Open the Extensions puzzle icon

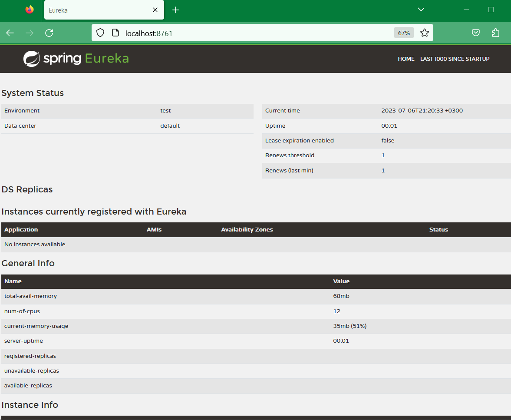click(x=495, y=33)
